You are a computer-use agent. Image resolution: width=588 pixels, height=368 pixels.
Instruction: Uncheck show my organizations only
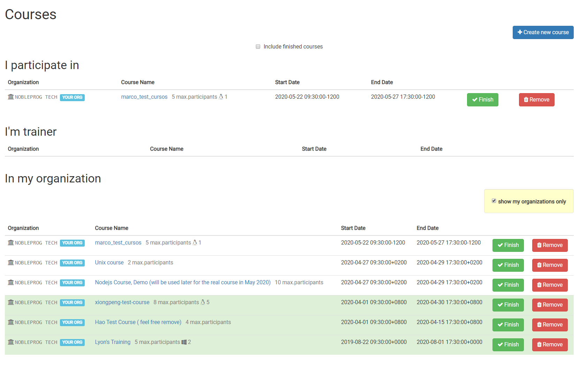[494, 201]
